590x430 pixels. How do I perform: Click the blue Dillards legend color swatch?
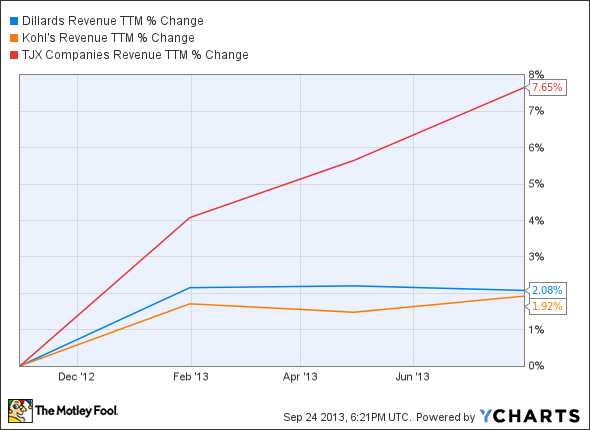tap(14, 21)
